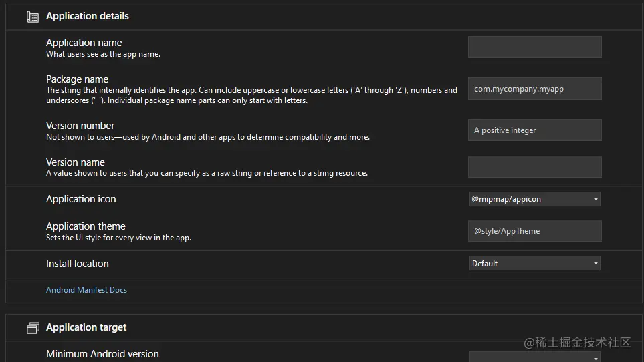Screen dimensions: 644x362
Task: Focus the Application name text field
Action: pyautogui.click(x=534, y=47)
